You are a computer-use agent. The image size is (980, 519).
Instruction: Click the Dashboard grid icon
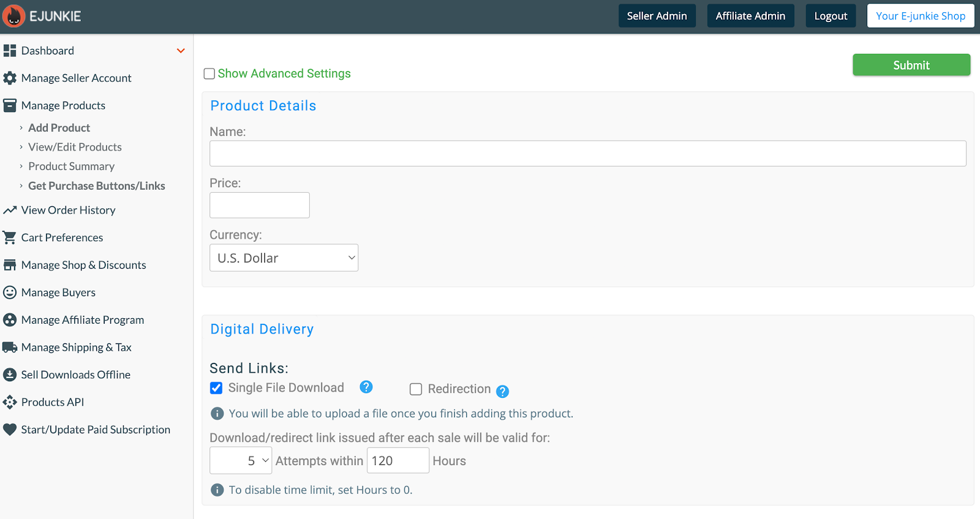(x=10, y=51)
